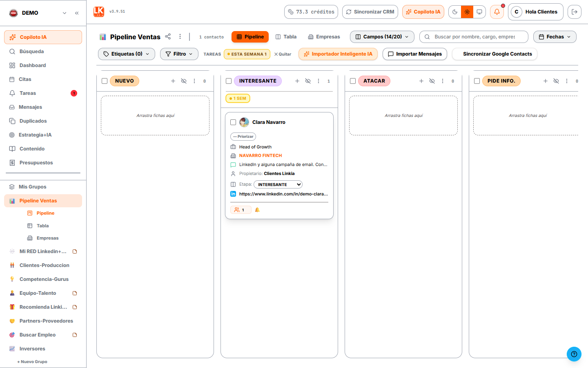Image resolution: width=588 pixels, height=368 pixels.
Task: Add a card to the INTERESANTE column
Action: pyautogui.click(x=297, y=81)
